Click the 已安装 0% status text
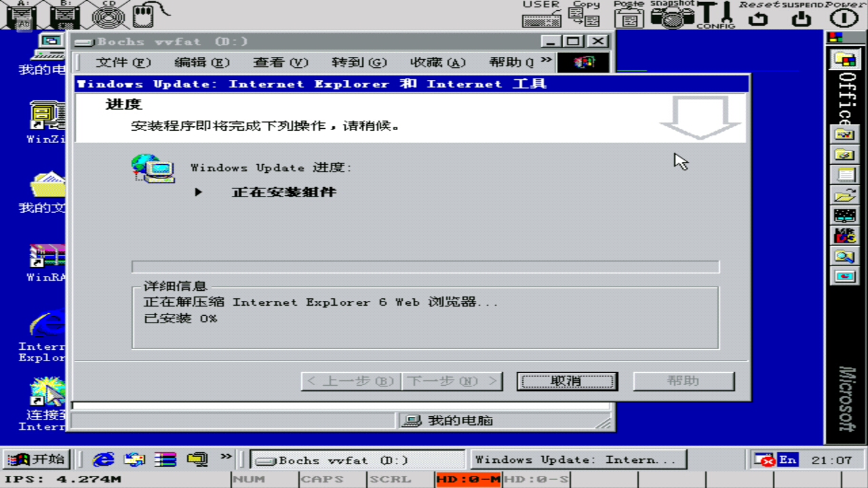 pos(180,318)
